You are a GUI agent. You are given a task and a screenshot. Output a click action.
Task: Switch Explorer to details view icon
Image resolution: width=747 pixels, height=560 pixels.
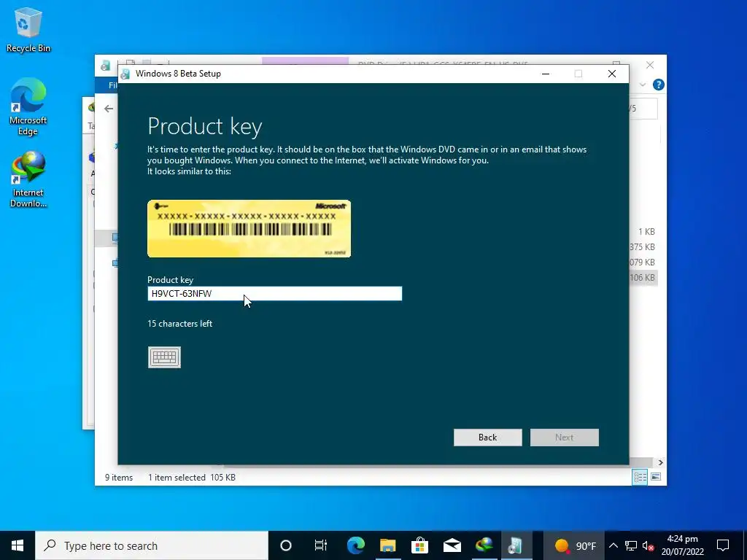[640, 477]
